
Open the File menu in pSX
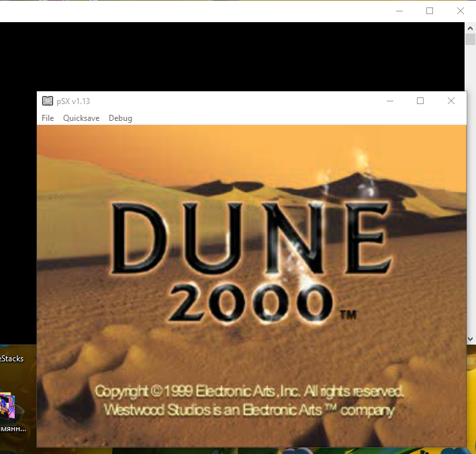click(x=48, y=118)
